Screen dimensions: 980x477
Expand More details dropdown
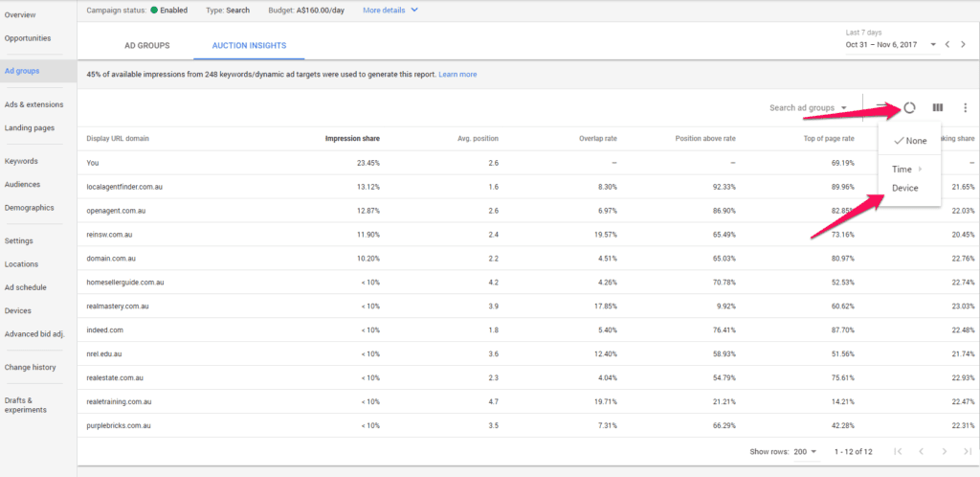[x=390, y=10]
